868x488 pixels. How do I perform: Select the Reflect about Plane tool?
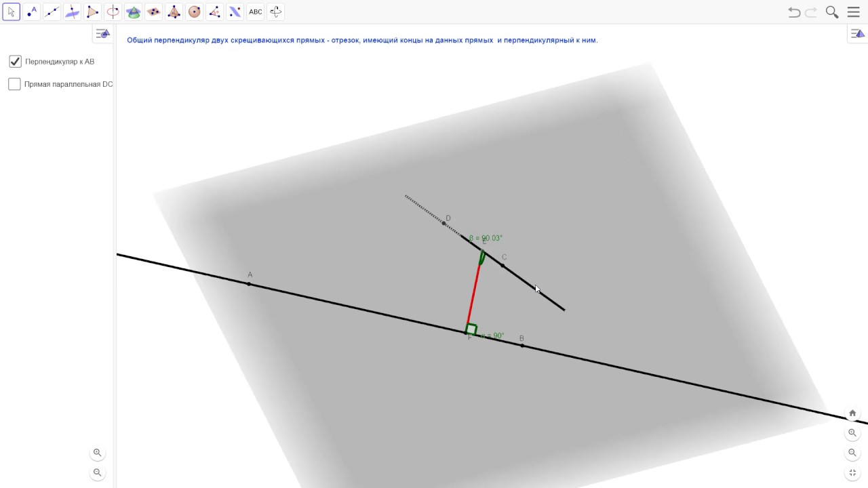pos(235,12)
